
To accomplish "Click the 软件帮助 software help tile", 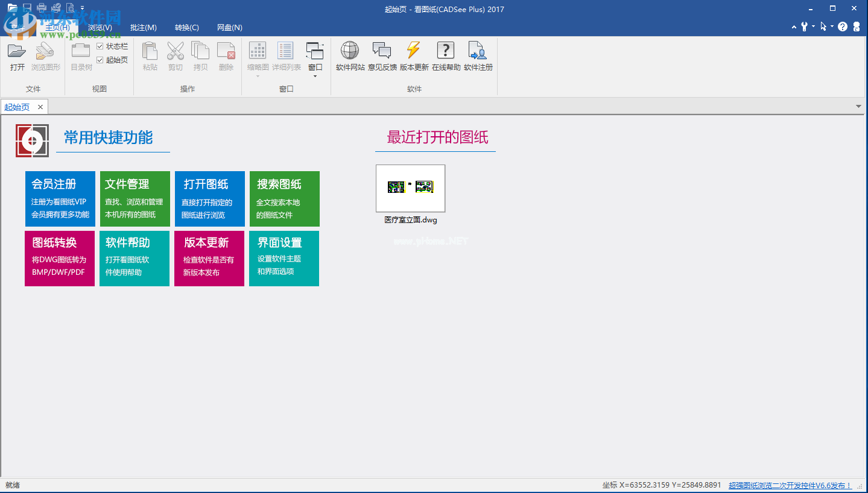I will 135,259.
